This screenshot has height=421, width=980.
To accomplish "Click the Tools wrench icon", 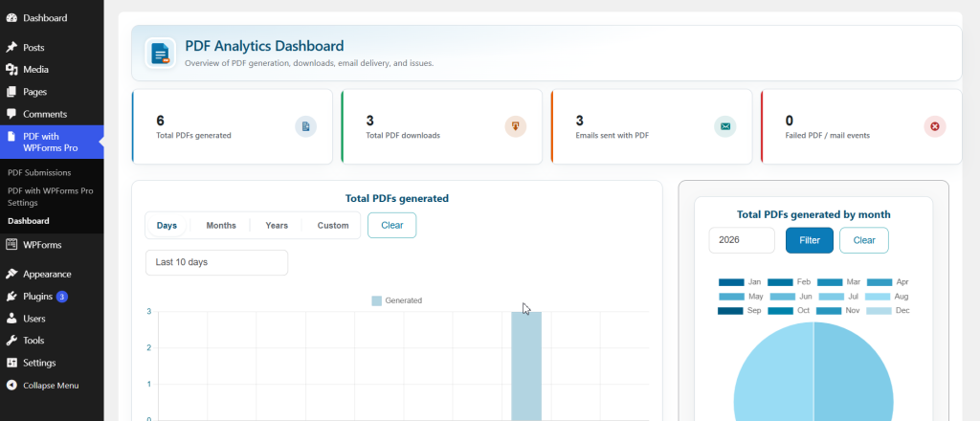I will click(11, 341).
